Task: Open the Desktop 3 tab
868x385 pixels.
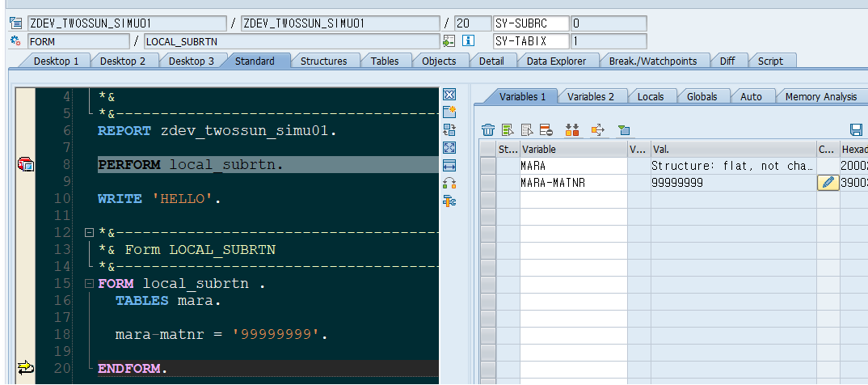Action: point(191,61)
